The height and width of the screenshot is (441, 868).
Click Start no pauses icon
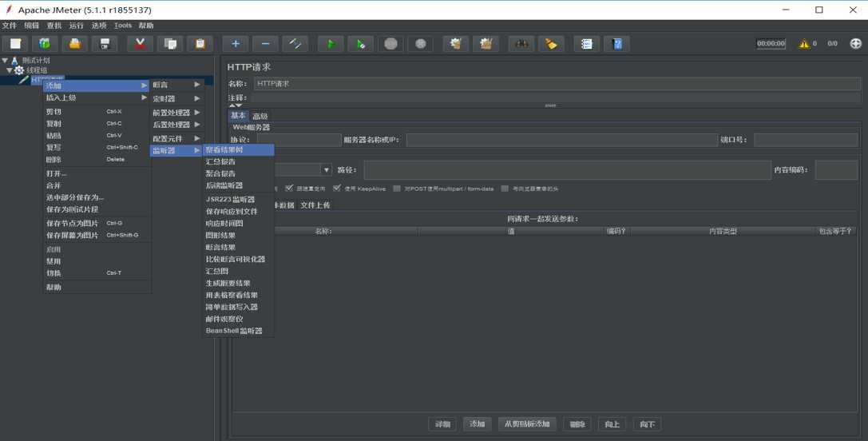360,44
